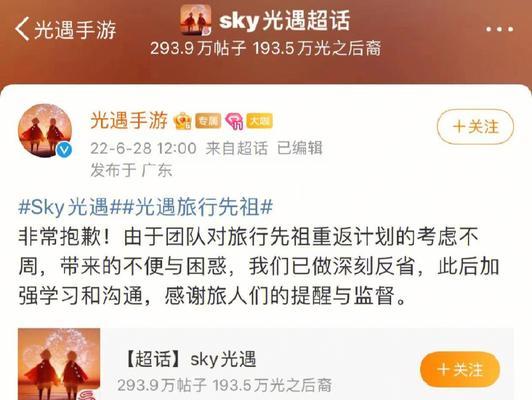Tap the apology post body text

259,266
